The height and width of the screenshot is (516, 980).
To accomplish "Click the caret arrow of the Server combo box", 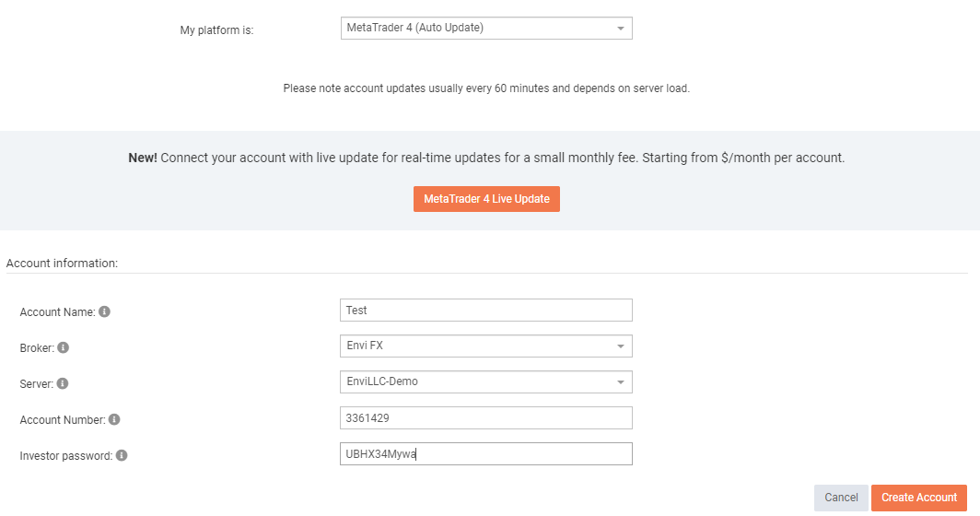I will [621, 382].
